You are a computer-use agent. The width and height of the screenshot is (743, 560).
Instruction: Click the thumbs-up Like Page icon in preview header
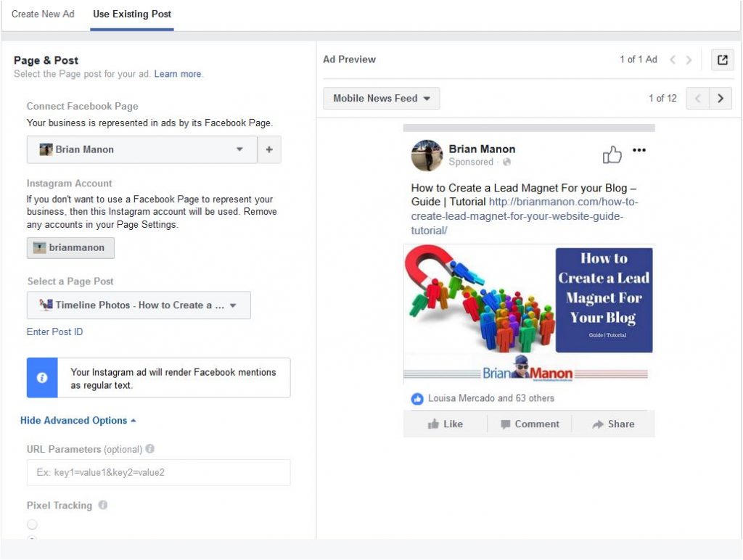coord(612,155)
